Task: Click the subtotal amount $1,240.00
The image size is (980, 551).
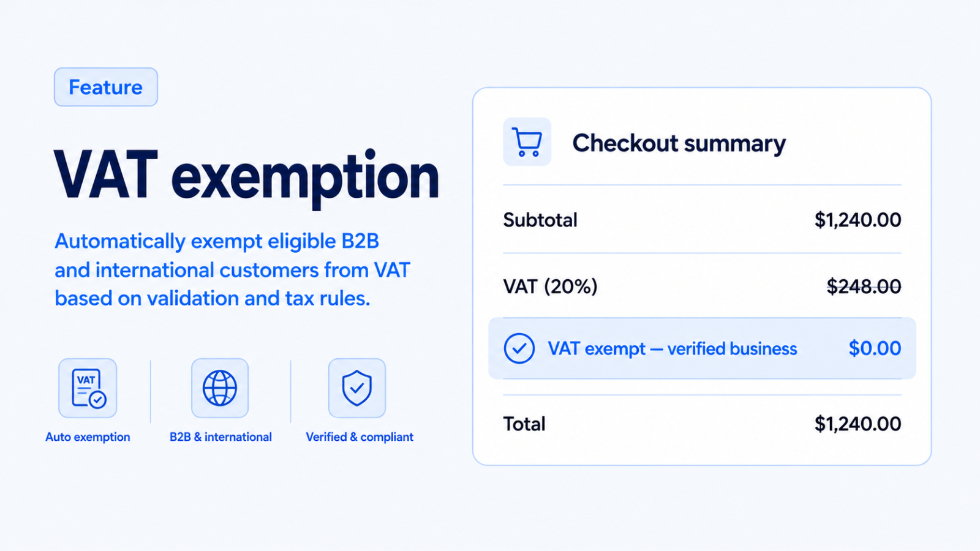Action: click(x=858, y=220)
